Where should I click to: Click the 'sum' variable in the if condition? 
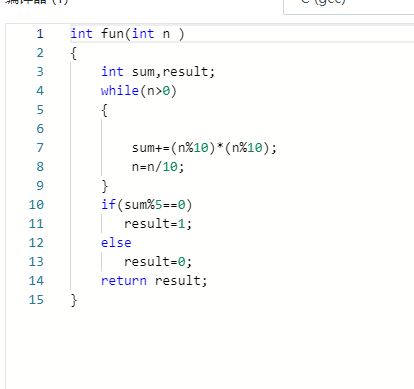tap(135, 205)
